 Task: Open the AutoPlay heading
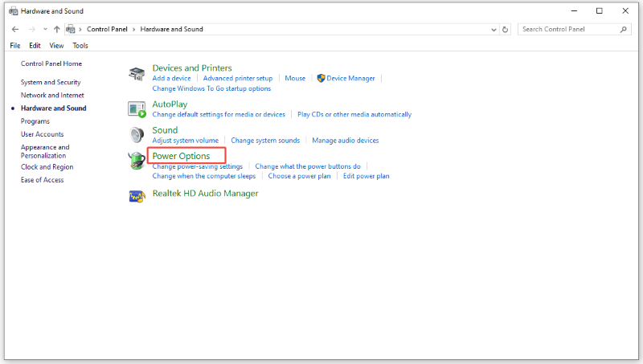(170, 104)
